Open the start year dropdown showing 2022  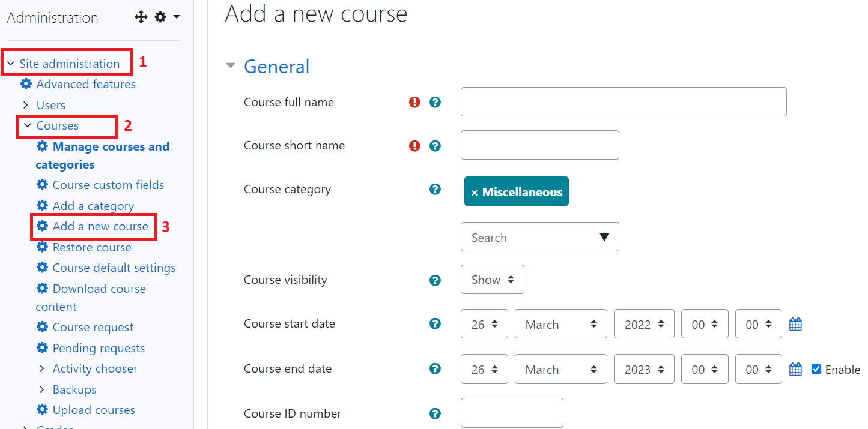click(x=643, y=323)
